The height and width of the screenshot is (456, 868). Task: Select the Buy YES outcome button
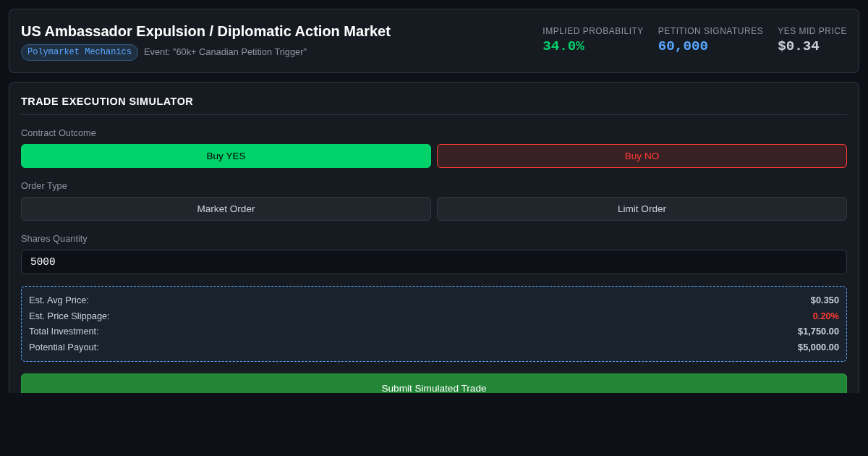pos(226,156)
